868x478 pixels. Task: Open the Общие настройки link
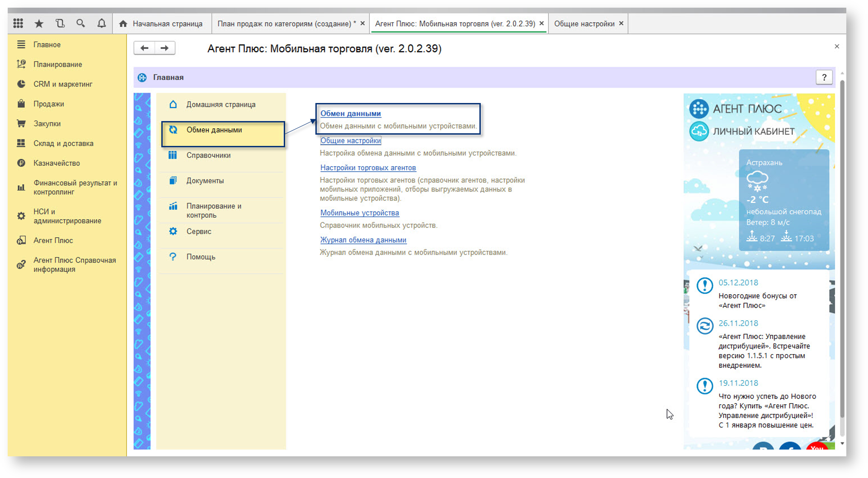(x=351, y=141)
